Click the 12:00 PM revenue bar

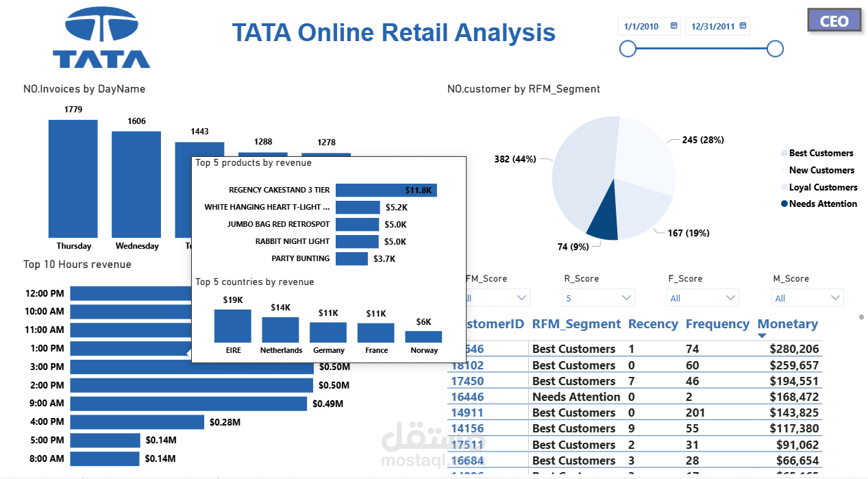(131, 293)
